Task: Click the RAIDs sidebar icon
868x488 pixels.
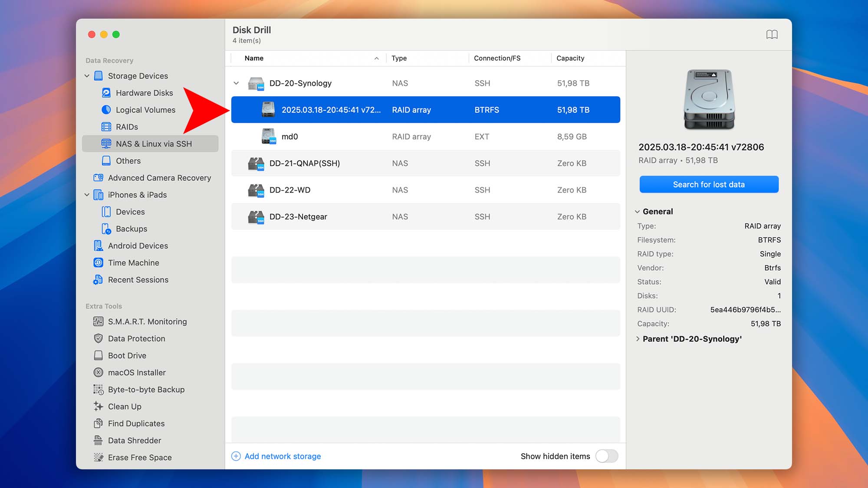Action: [106, 127]
